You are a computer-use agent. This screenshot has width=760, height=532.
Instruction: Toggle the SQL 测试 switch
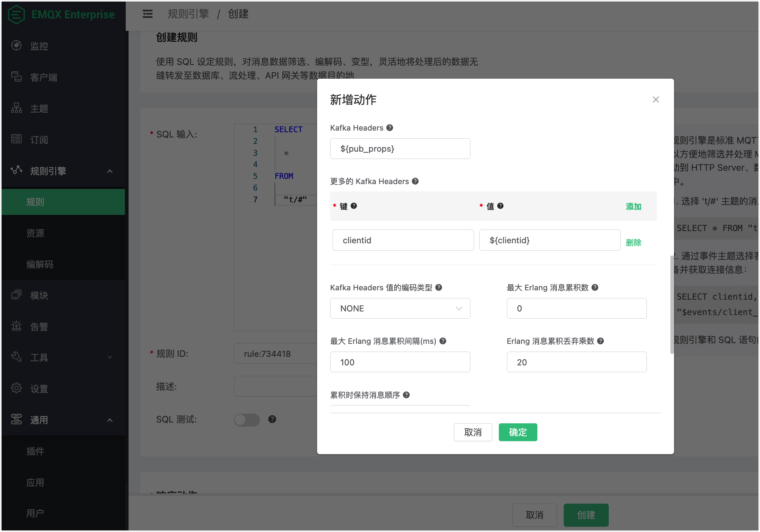(x=247, y=420)
